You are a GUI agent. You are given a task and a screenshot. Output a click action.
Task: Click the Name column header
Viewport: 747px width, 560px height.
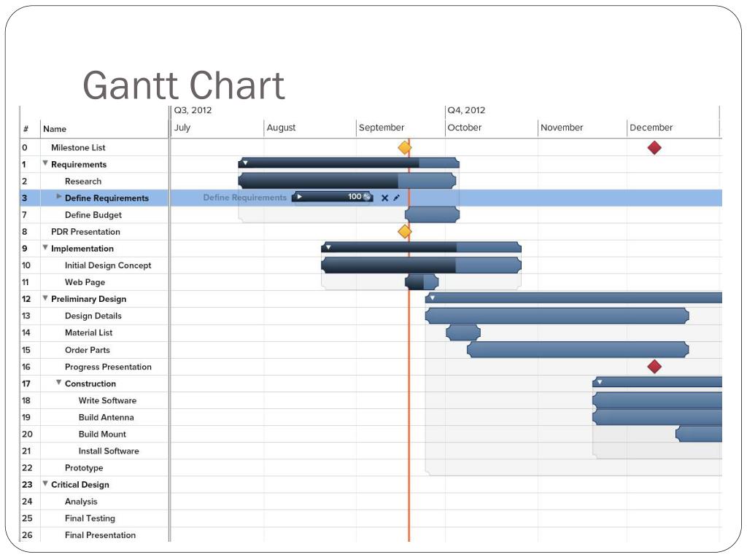(54, 129)
